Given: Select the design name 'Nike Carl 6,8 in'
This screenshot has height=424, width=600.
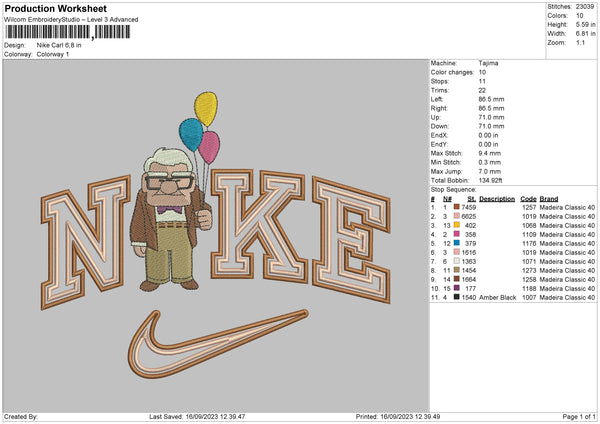Looking at the screenshot, I should click(x=59, y=45).
